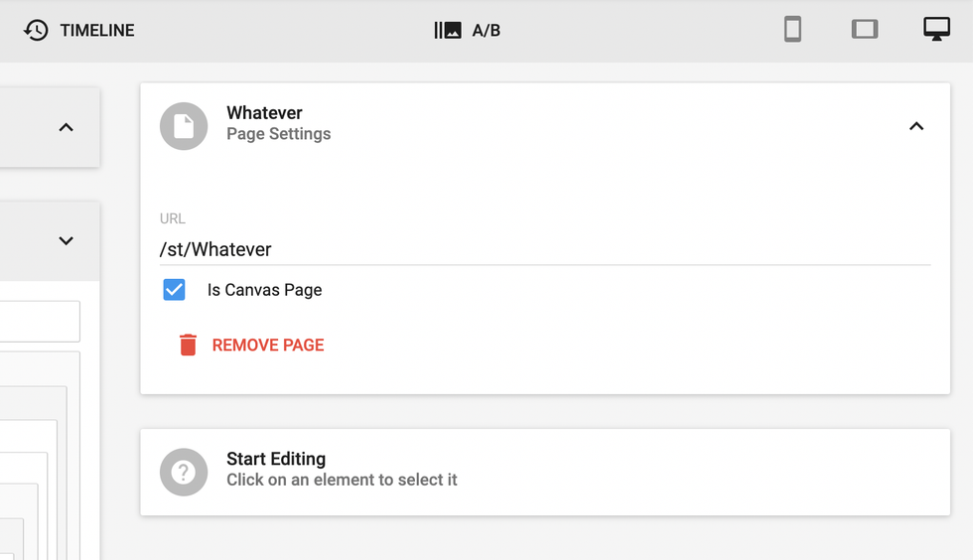The image size is (973, 560).
Task: Click the Whatever page document icon
Action: [x=184, y=126]
